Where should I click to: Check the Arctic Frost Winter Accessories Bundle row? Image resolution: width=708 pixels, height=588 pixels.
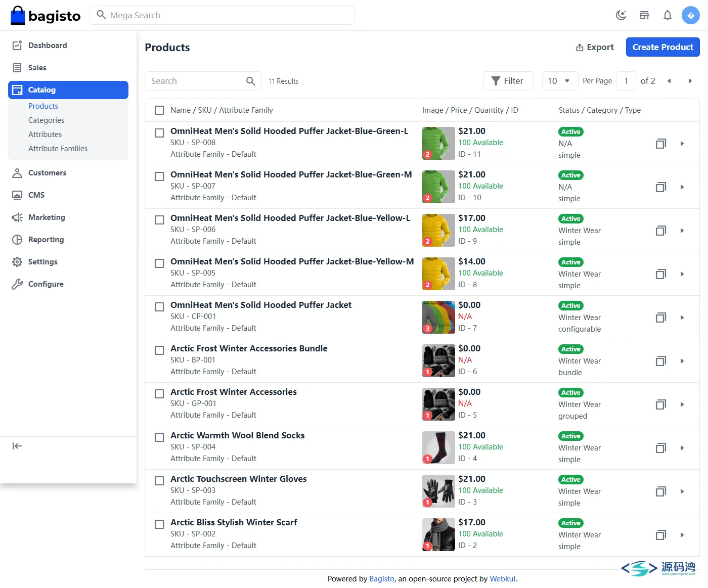[x=159, y=350]
